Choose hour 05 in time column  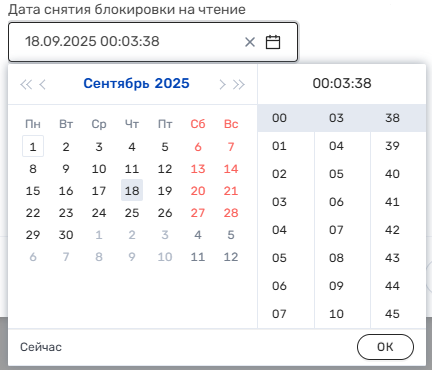pos(279,258)
